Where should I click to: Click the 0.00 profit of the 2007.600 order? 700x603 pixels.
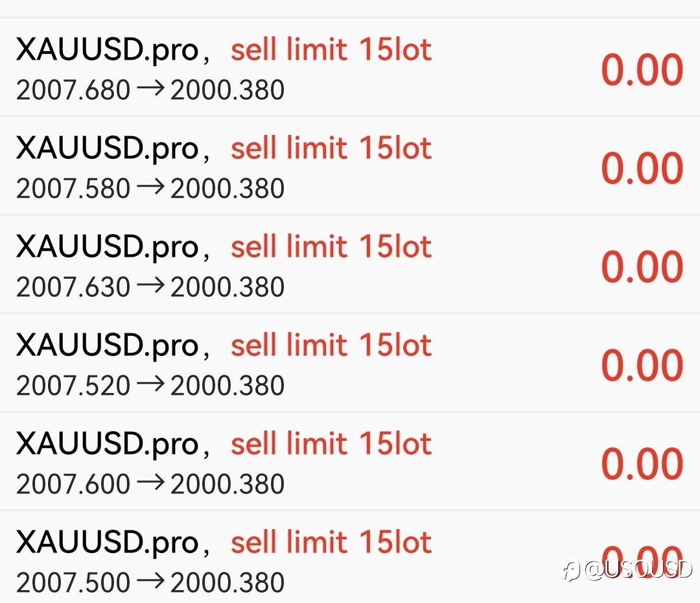tap(642, 465)
